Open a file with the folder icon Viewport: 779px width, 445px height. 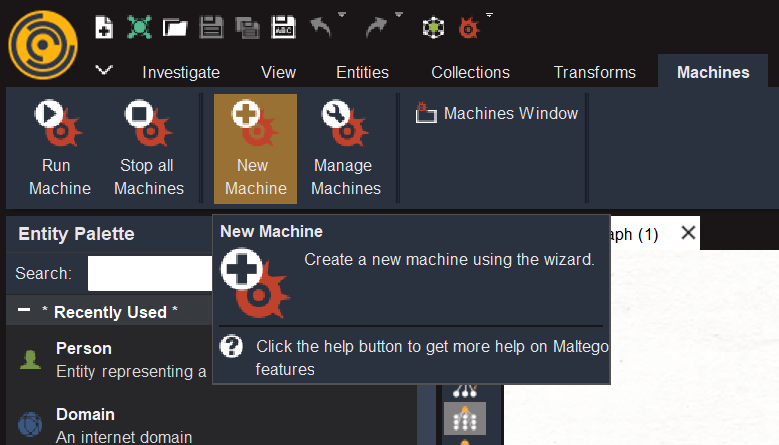point(175,28)
